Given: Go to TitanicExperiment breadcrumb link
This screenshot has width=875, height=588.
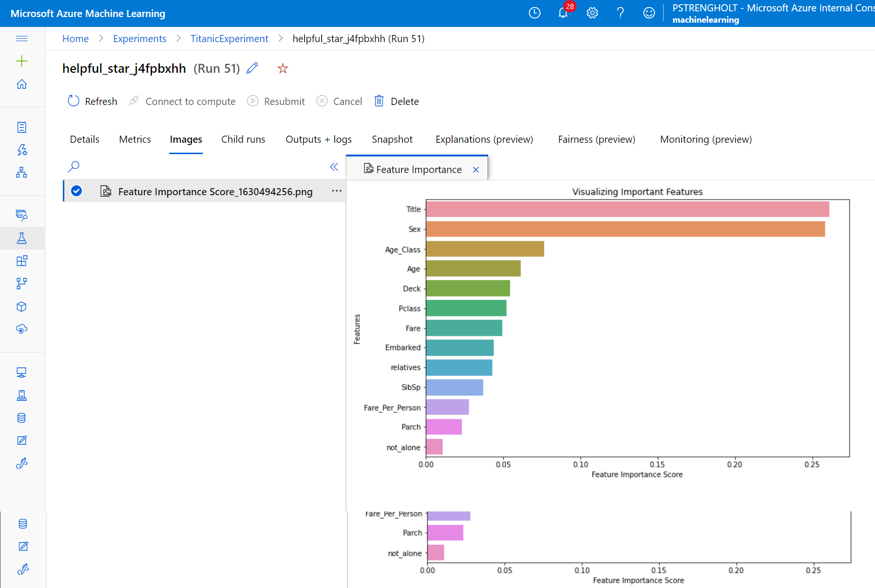Looking at the screenshot, I should coord(229,39).
